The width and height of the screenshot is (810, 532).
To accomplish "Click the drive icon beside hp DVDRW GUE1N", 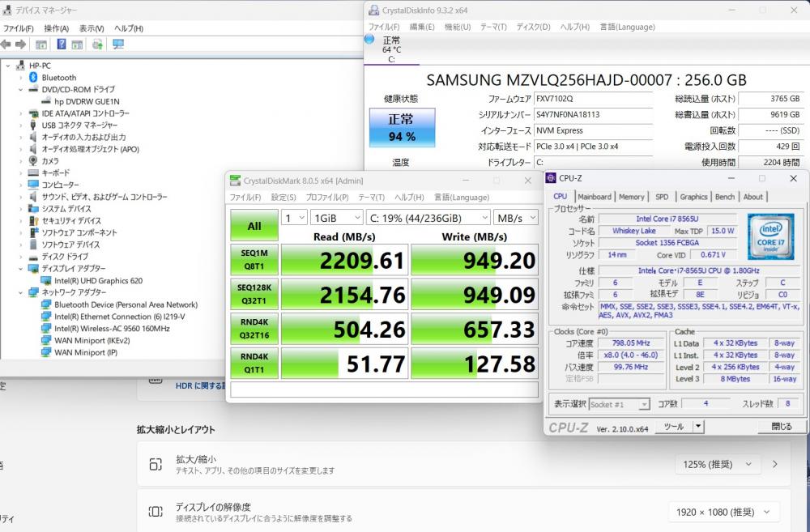I will (x=46, y=101).
